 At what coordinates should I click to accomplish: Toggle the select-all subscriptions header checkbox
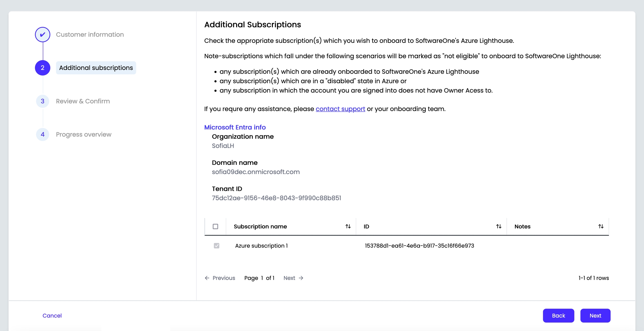(215, 226)
